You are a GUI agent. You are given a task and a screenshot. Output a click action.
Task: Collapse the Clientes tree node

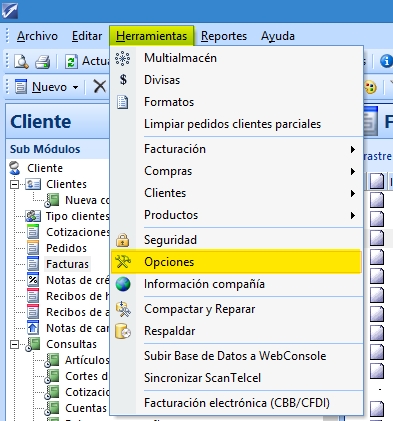(14, 184)
